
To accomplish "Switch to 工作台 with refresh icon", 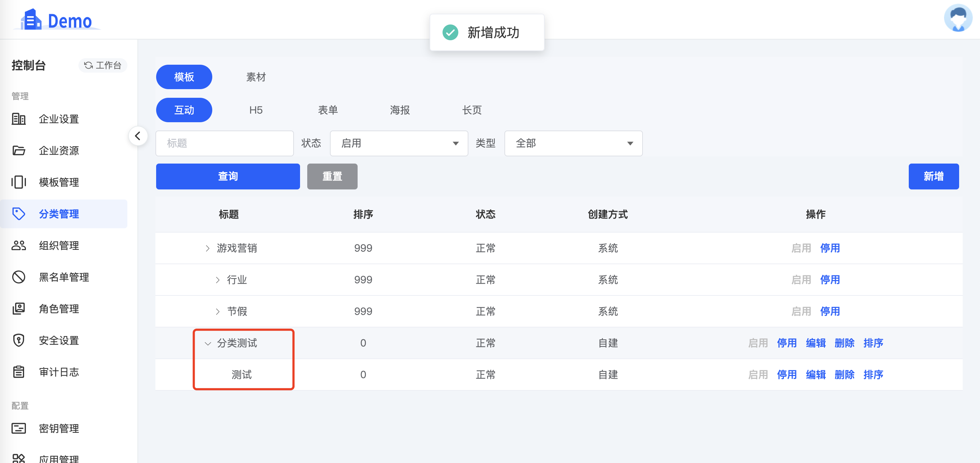I will point(103,65).
